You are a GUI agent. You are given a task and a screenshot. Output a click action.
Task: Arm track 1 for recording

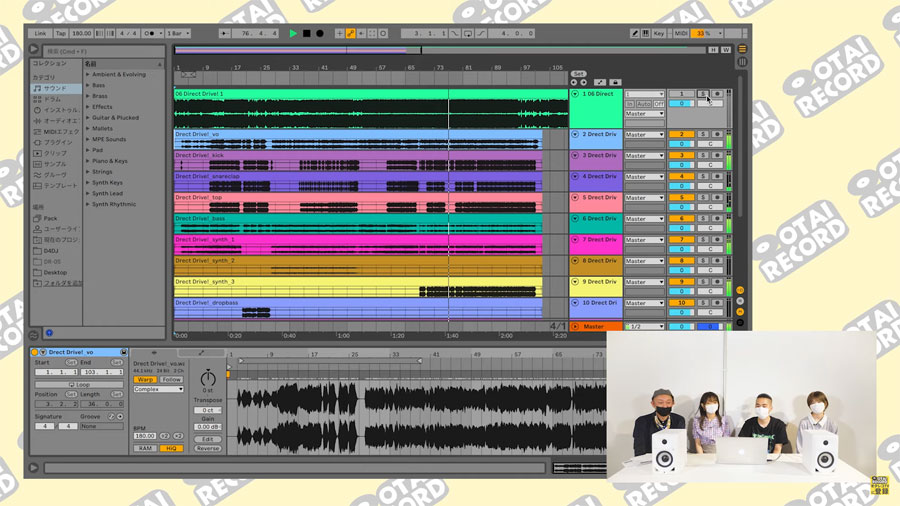[717, 94]
